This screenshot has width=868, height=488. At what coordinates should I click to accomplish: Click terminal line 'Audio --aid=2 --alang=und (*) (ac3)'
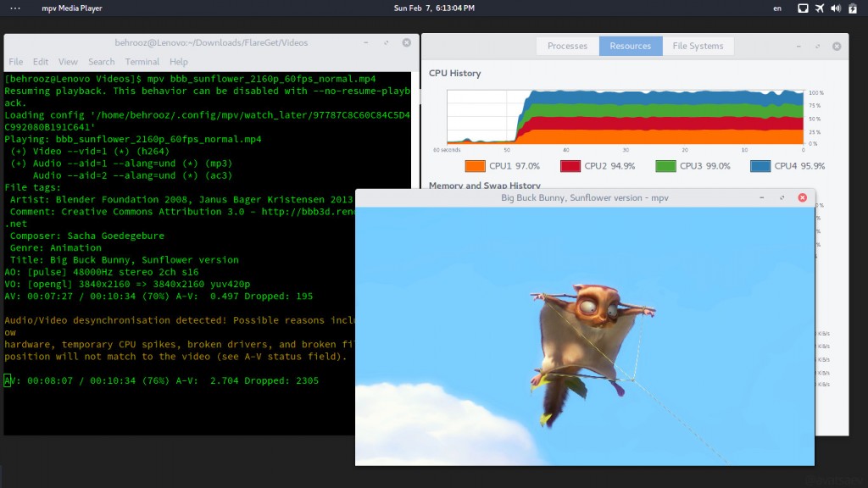point(132,175)
